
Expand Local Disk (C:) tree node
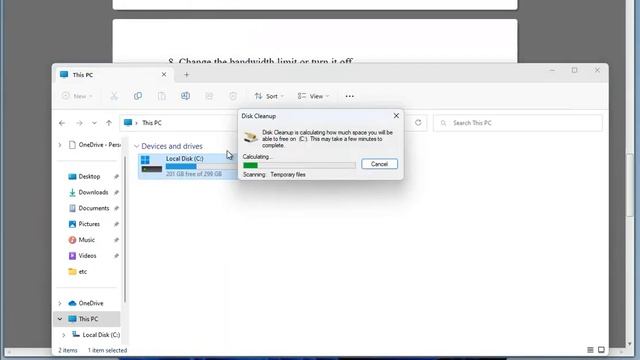click(64, 335)
